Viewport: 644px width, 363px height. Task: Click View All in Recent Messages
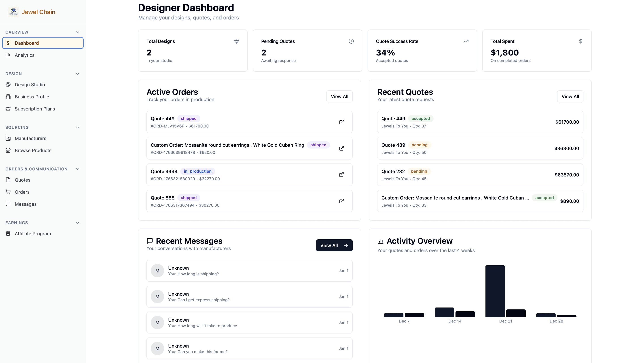point(334,245)
